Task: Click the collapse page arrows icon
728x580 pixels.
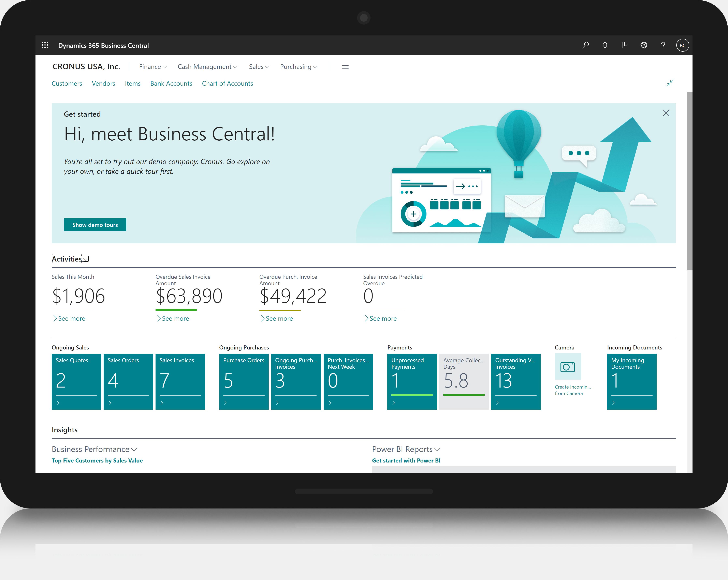Action: click(670, 83)
